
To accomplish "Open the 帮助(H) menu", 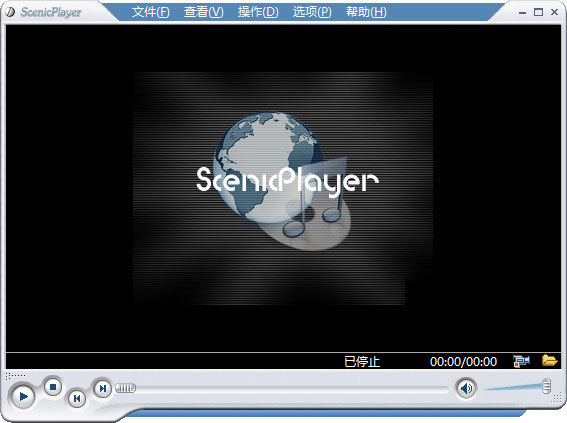I will tap(366, 12).
